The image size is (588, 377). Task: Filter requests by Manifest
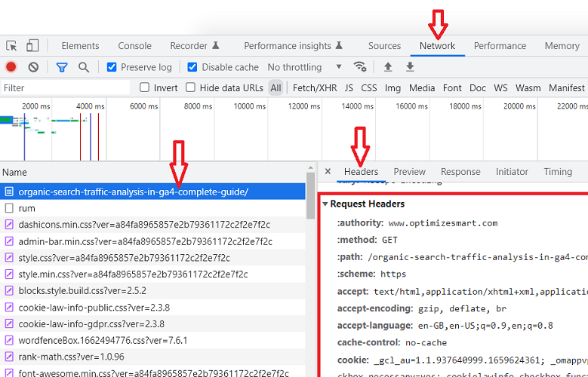[567, 88]
